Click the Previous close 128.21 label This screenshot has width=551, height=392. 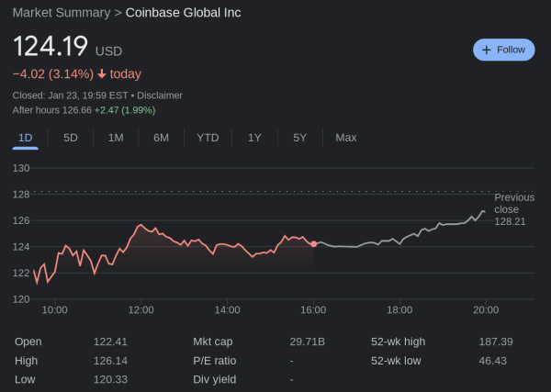point(513,209)
